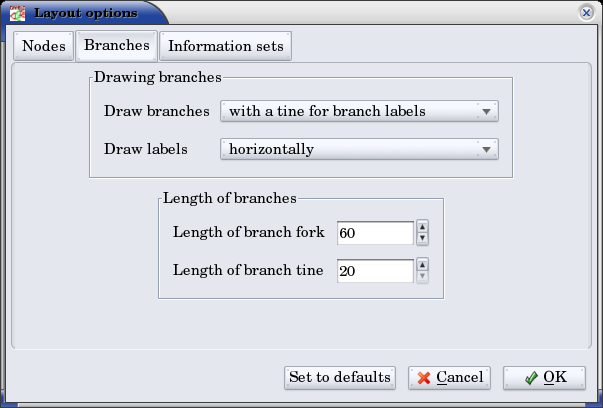Open the Information sets tab

225,46
